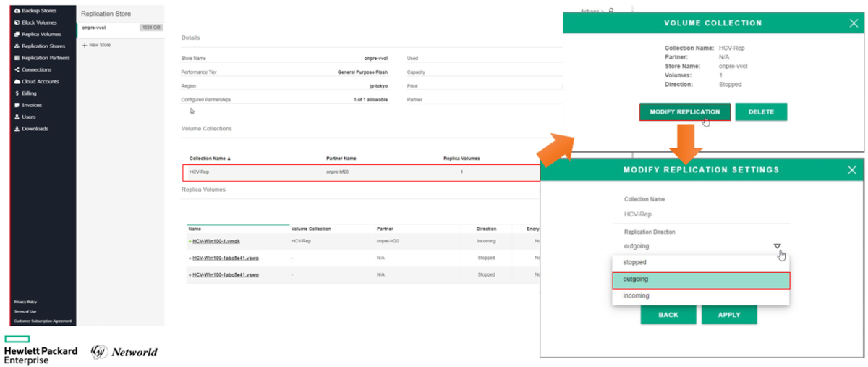Click the refresh icon next to Actions
This screenshot has width=868, height=367.
[611, 9]
